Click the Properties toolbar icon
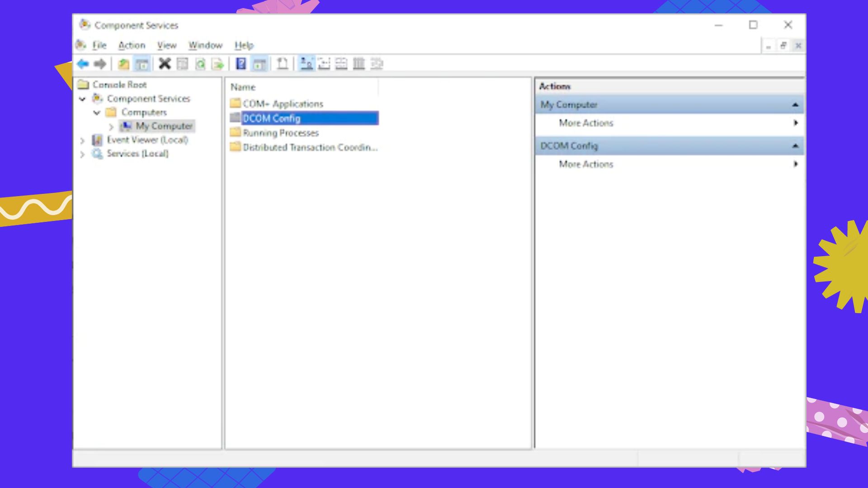The height and width of the screenshot is (488, 868). (x=183, y=64)
